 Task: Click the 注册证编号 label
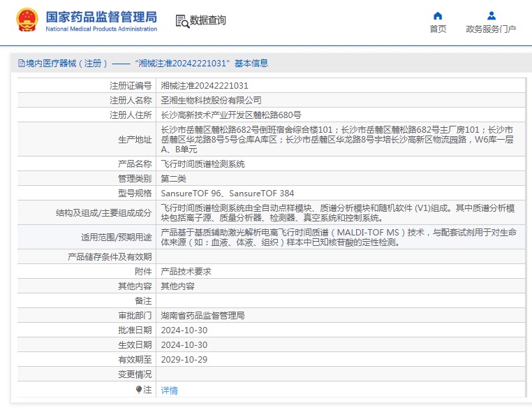point(131,85)
